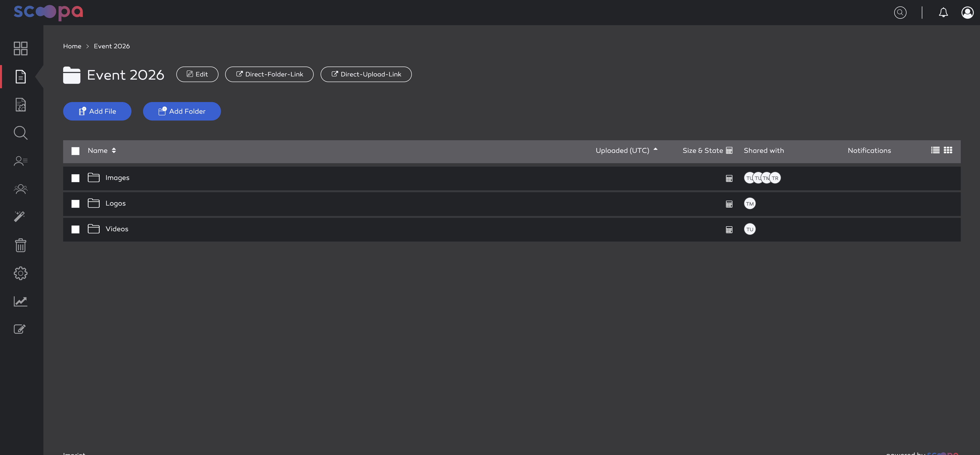Calculate size for Videos folder
The width and height of the screenshot is (980, 455).
click(729, 229)
